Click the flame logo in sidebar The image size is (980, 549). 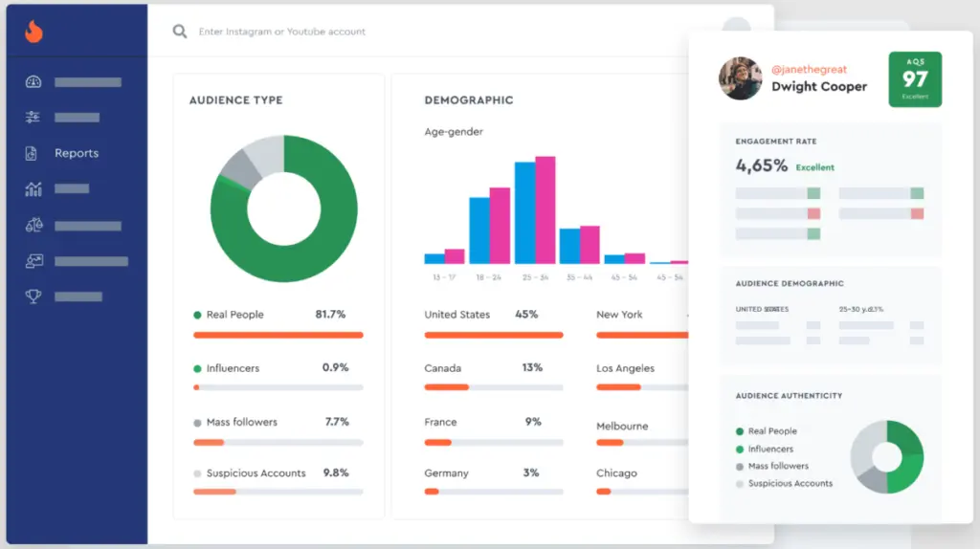click(x=34, y=32)
